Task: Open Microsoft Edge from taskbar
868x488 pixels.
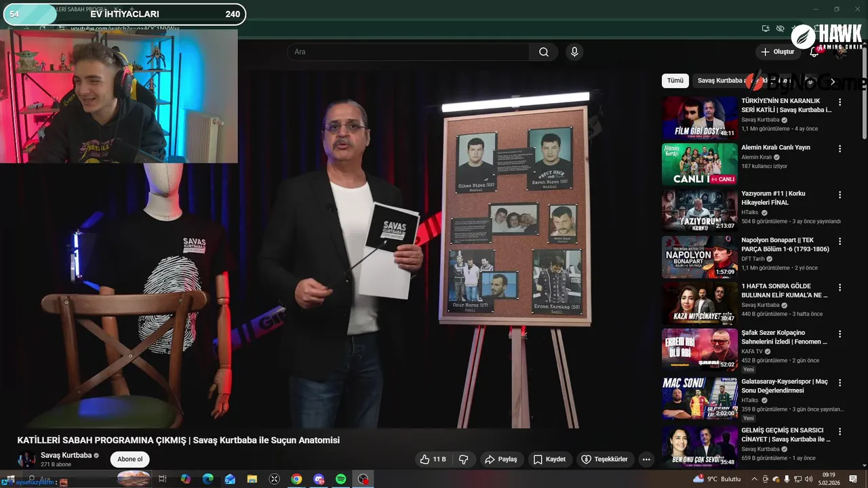Action: 208,479
